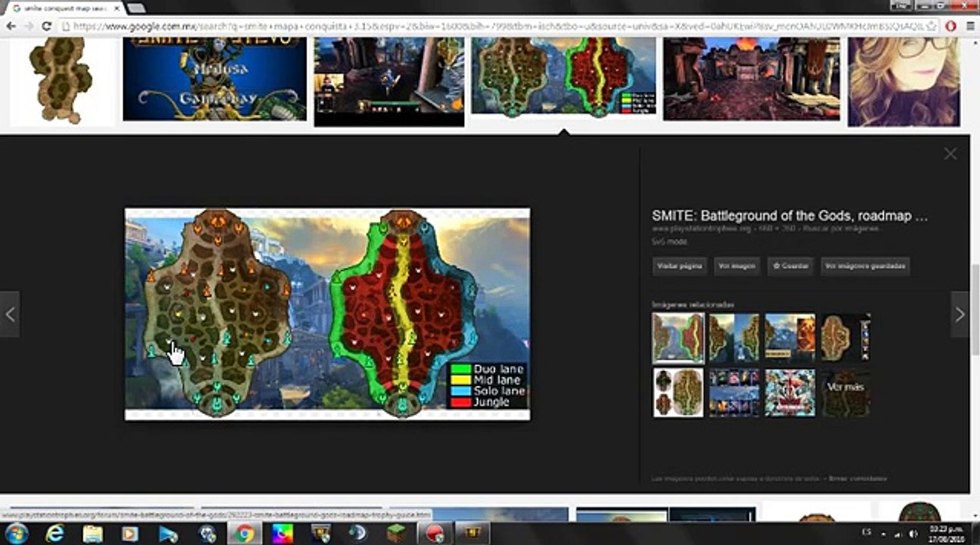Viewport: 980px width, 545px height.
Task: Click the large SMITE lane map preview
Action: tap(327, 314)
